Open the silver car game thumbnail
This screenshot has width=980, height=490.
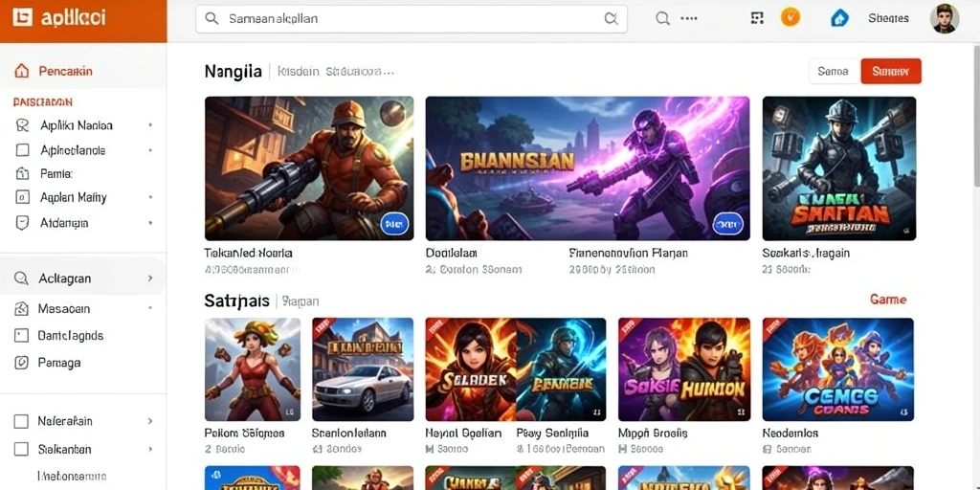coord(363,369)
